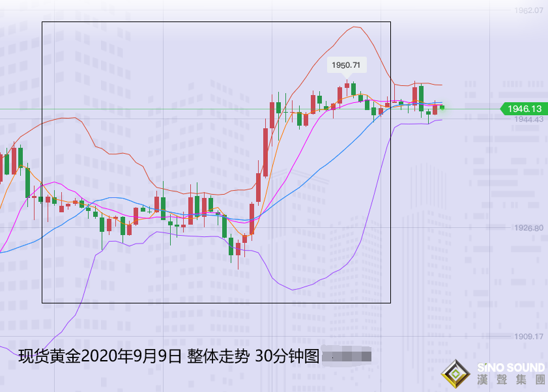Click the 1909.17 price axis label
The width and height of the screenshot is (548, 392).
click(528, 337)
